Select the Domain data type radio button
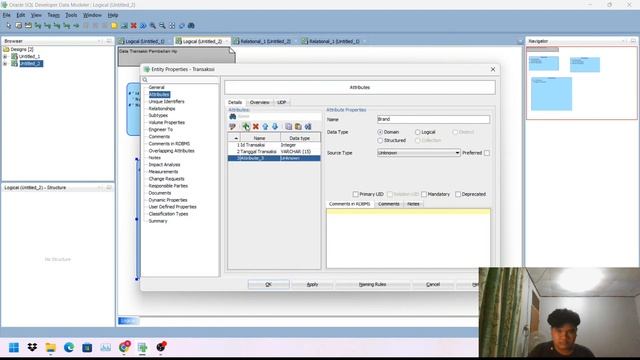Viewport: 640px width, 360px height. pos(380,132)
